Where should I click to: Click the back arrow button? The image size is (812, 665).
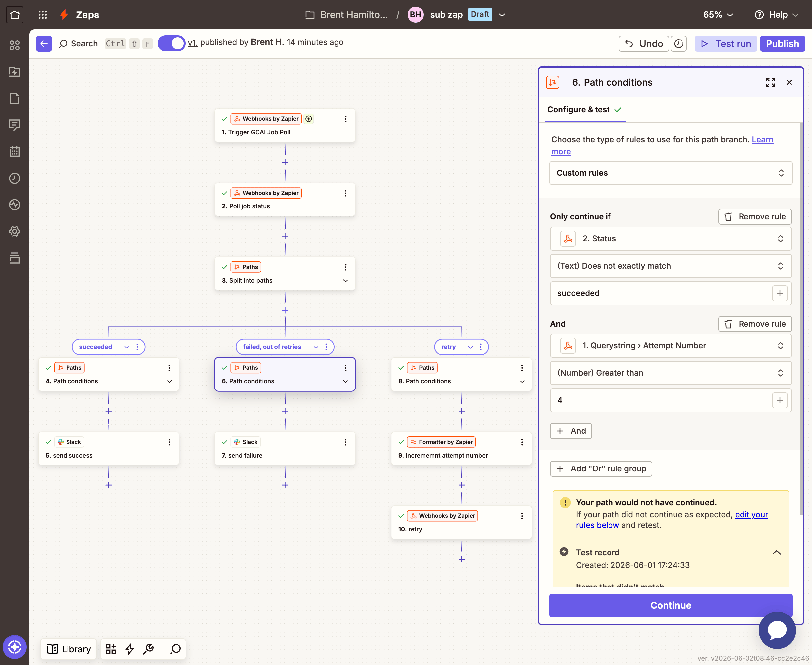coord(44,43)
